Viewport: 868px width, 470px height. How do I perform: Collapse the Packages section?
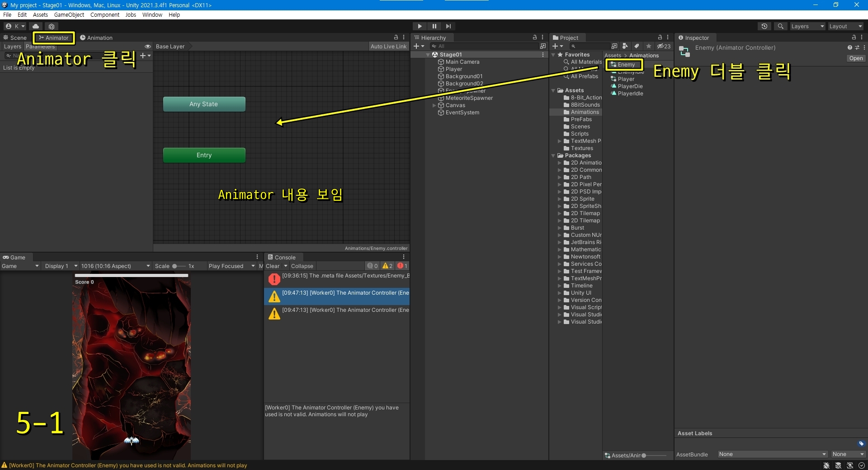[x=553, y=155]
